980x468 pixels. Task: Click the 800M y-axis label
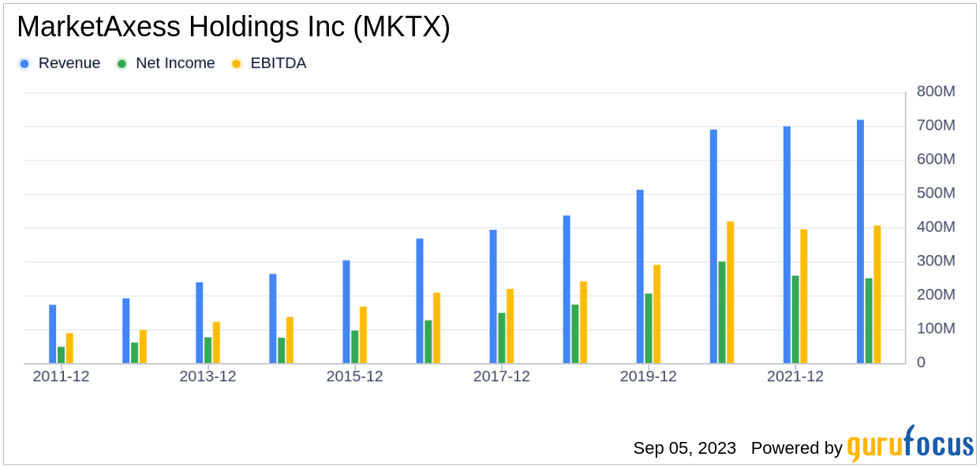(936, 92)
